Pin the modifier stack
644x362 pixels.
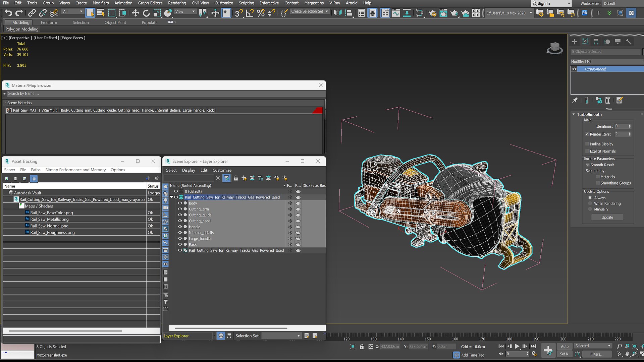pyautogui.click(x=575, y=100)
